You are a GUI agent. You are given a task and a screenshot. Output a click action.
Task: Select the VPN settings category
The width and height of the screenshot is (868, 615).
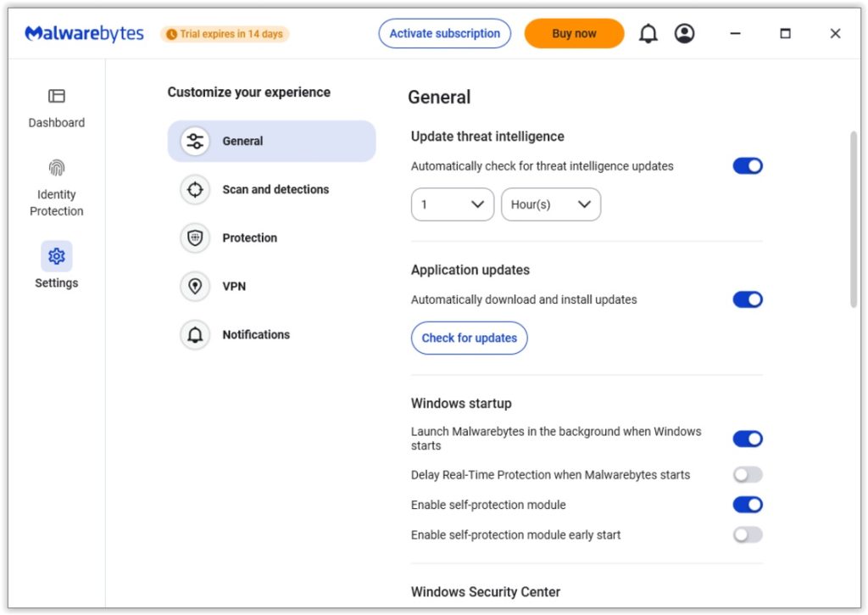tap(271, 287)
